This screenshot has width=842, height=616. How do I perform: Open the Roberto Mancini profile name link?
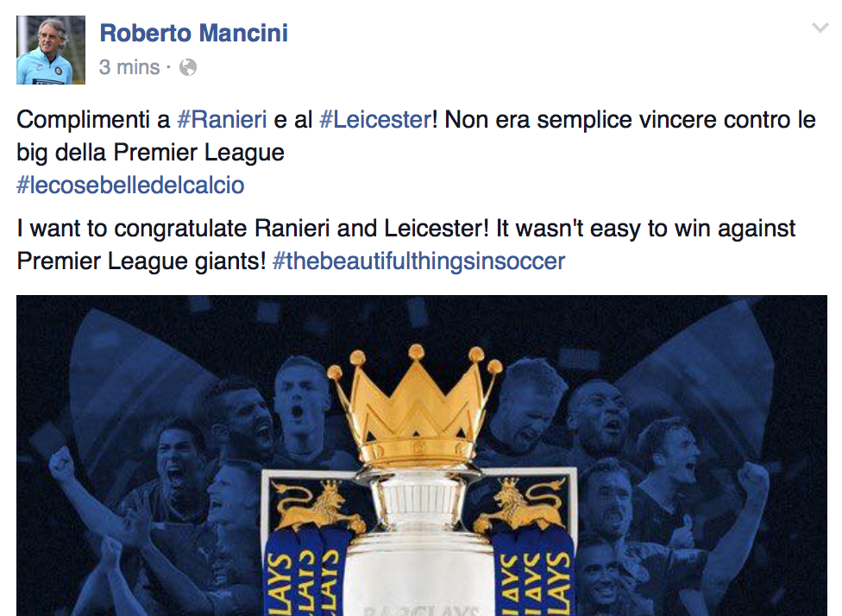coord(193,34)
